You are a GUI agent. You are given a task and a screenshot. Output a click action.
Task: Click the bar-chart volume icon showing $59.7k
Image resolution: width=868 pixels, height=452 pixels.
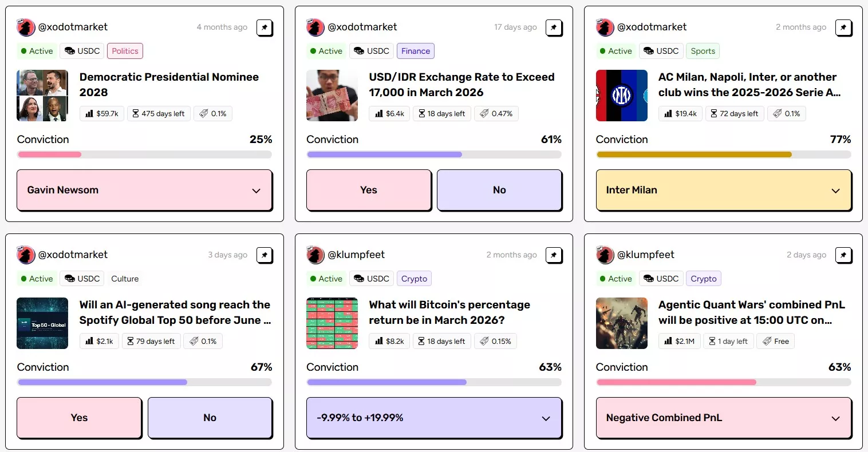point(89,113)
